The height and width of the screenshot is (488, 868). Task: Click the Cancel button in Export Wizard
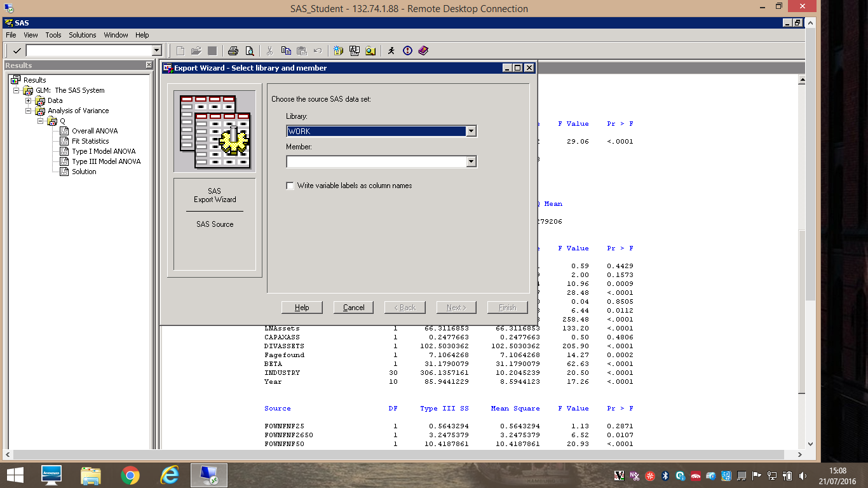coord(354,308)
